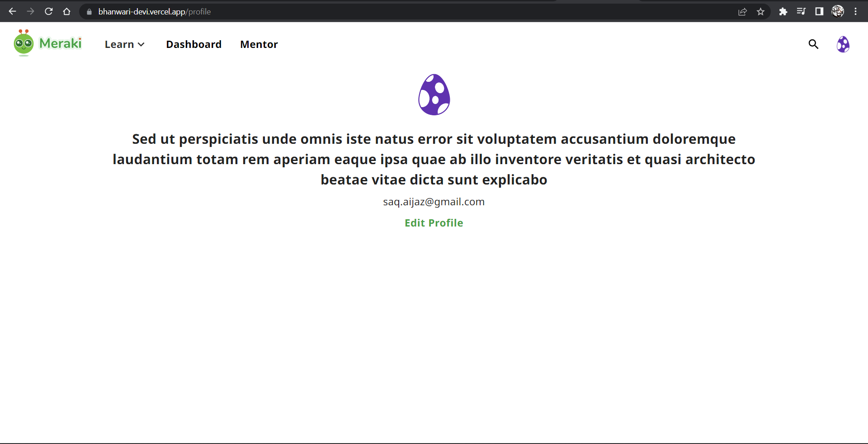The image size is (868, 444).
Task: Open the browser extensions puzzle icon
Action: click(x=783, y=12)
